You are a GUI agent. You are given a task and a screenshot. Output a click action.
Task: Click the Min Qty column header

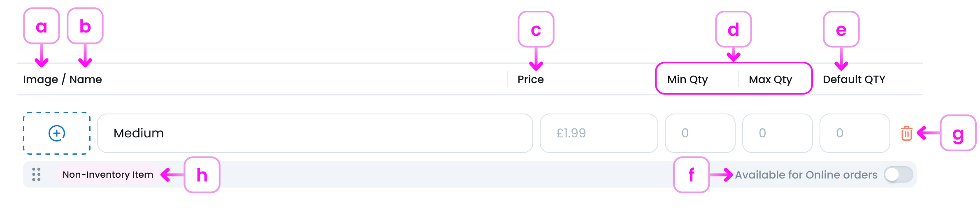tap(687, 79)
